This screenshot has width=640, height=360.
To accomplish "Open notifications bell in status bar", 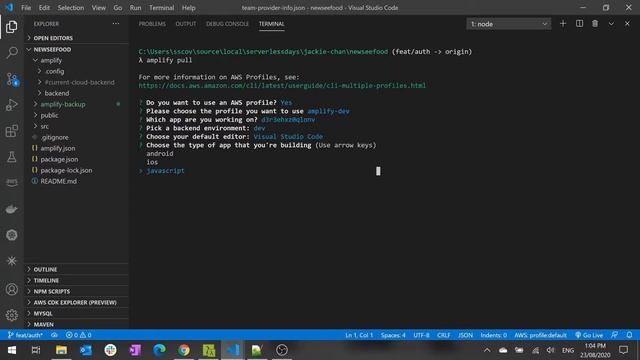I will click(x=629, y=335).
